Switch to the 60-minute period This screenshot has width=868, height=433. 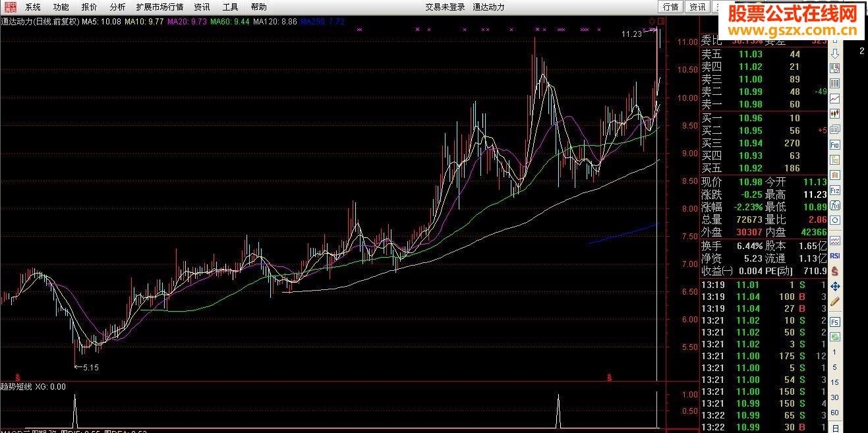tap(834, 413)
